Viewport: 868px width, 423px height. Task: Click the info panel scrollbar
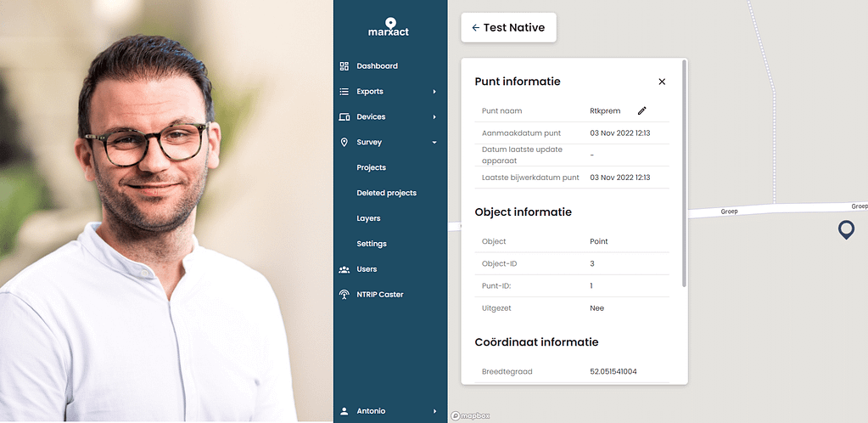[684, 173]
